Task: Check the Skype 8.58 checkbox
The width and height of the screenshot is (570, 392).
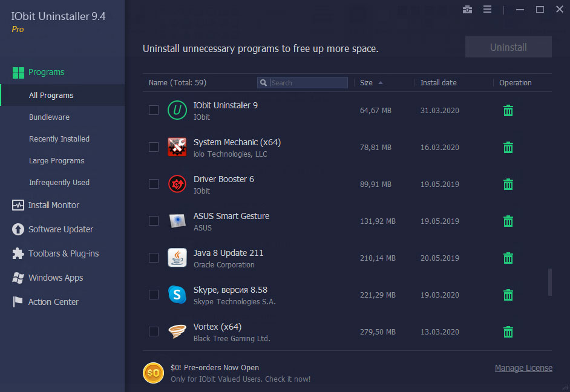Action: click(x=154, y=295)
